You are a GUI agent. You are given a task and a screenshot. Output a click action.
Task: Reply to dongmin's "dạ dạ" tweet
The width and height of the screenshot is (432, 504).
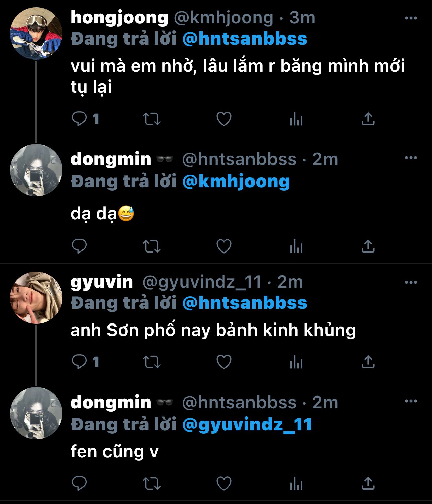tap(80, 246)
